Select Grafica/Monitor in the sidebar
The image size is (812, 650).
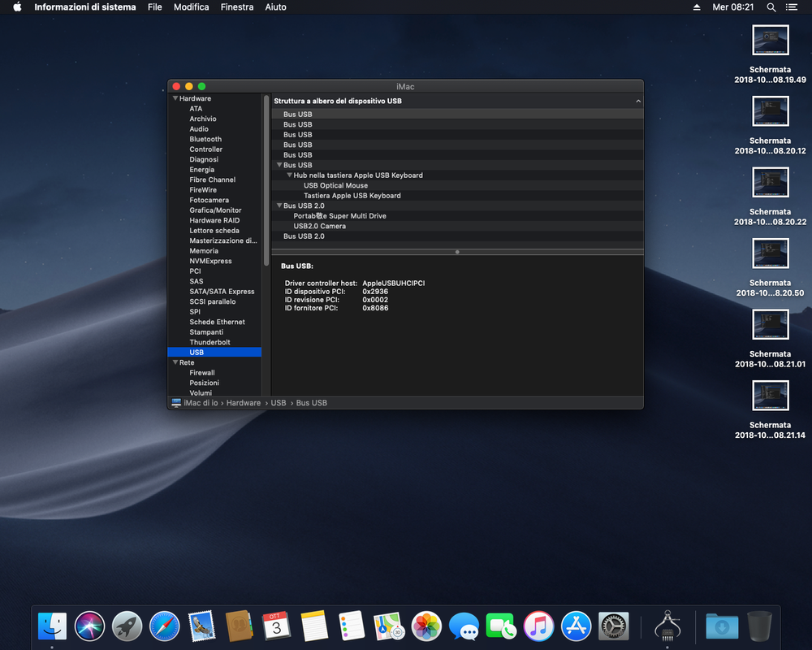215,210
